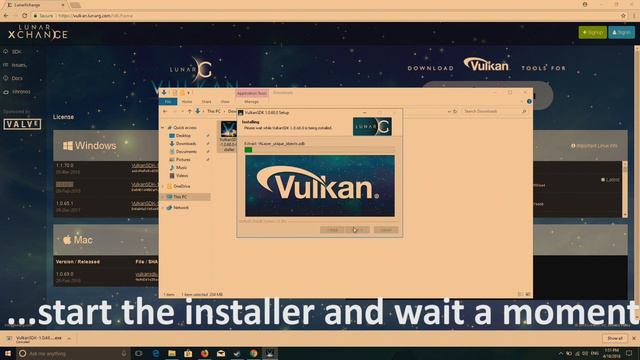Close the LunarXchange browser tab
Image resolution: width=640 pixels, height=360 pixels.
click(x=63, y=5)
